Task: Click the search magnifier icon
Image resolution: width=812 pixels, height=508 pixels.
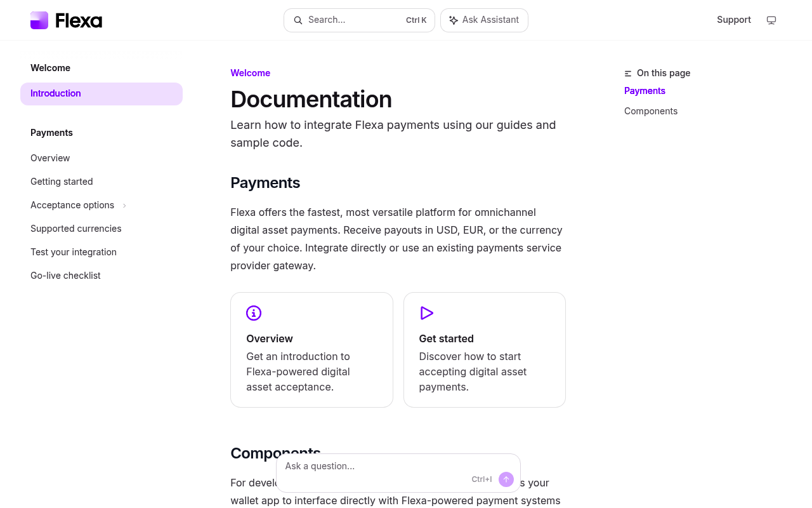Action: [x=298, y=20]
